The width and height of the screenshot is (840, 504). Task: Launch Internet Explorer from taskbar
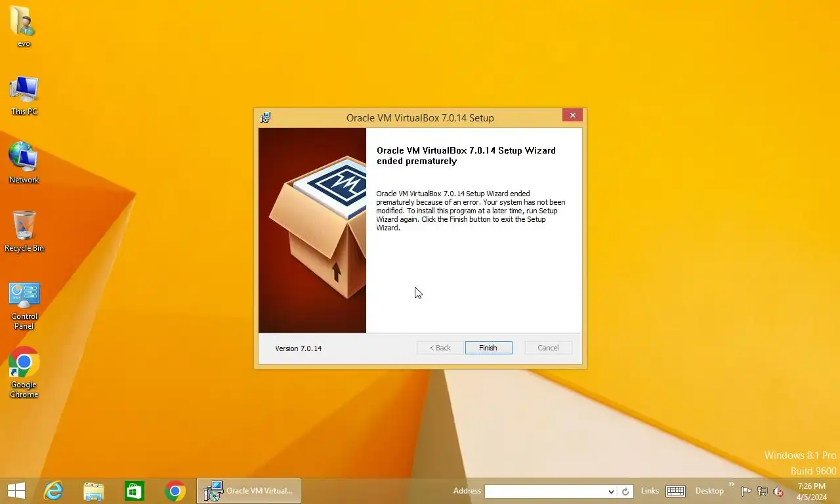pos(53,491)
